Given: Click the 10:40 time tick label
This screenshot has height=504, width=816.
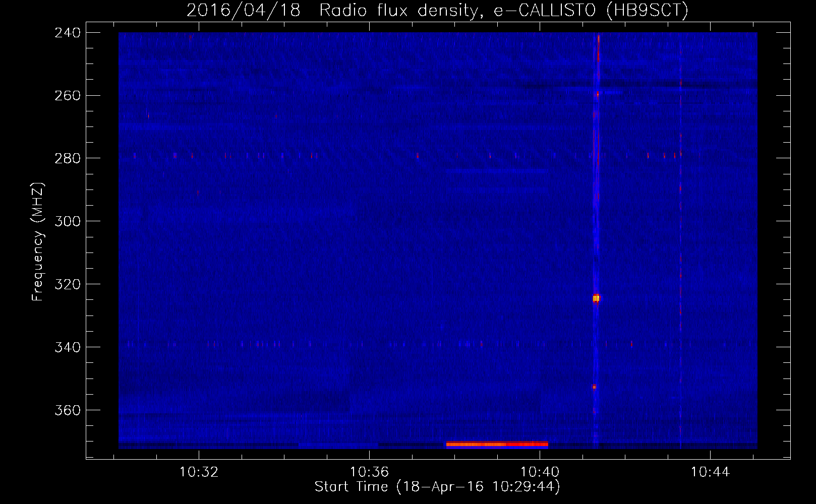Looking at the screenshot, I should click(540, 472).
